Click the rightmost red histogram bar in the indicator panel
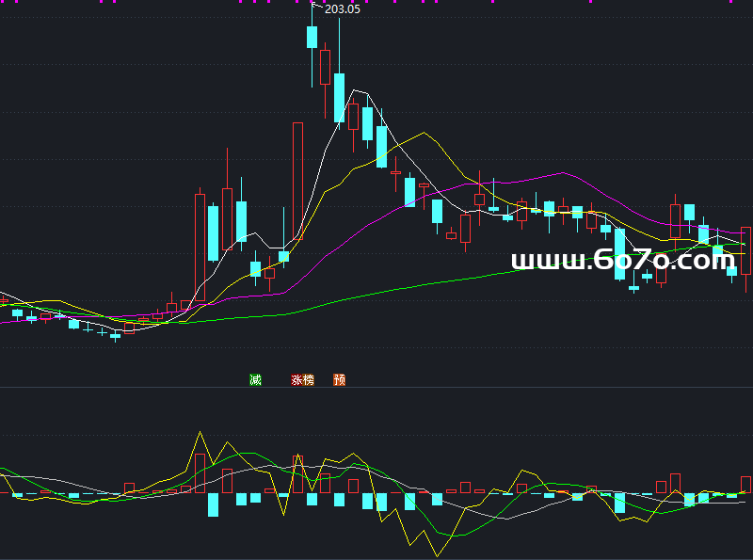The width and height of the screenshot is (753, 560). 746,484
